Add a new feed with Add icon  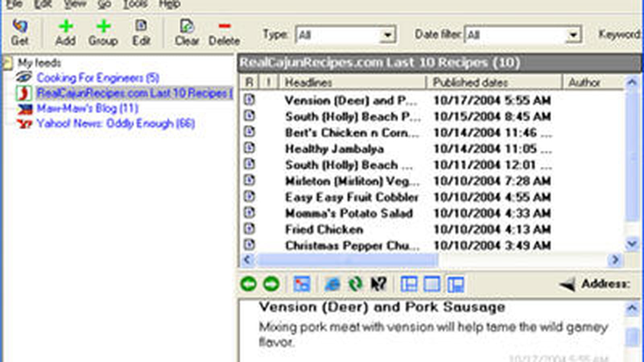pyautogui.click(x=66, y=32)
